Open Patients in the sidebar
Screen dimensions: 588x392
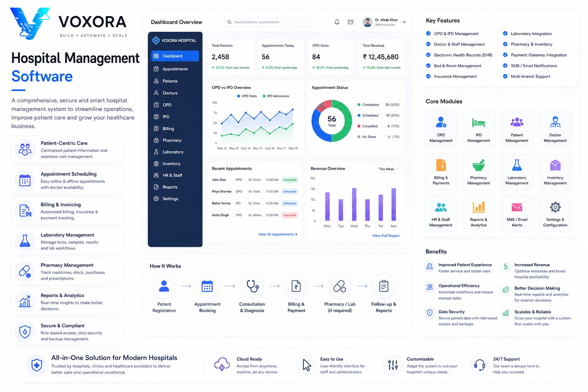coord(175,81)
